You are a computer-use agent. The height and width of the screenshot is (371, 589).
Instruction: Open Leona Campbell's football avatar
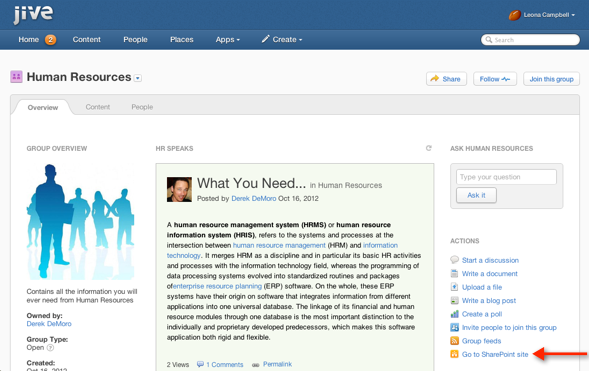click(x=514, y=15)
